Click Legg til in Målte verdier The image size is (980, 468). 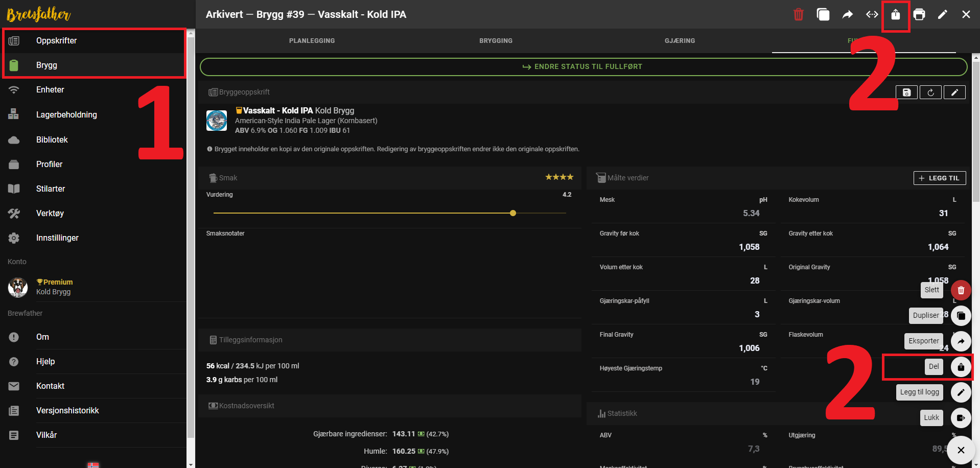939,178
